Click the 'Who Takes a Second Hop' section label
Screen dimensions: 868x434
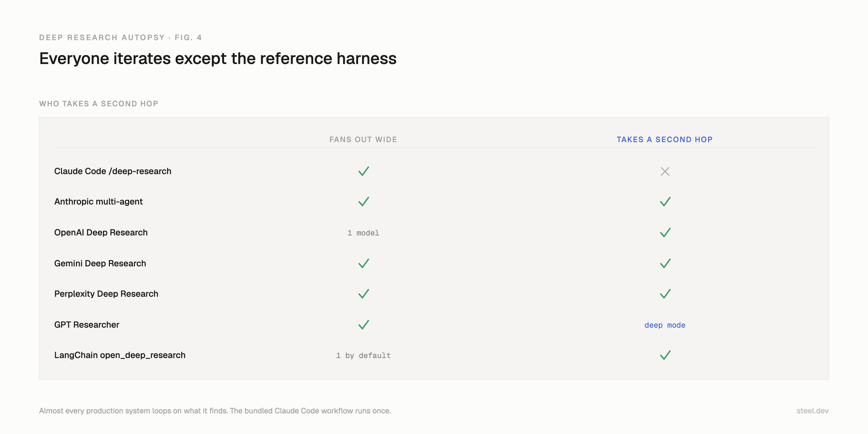(x=99, y=104)
